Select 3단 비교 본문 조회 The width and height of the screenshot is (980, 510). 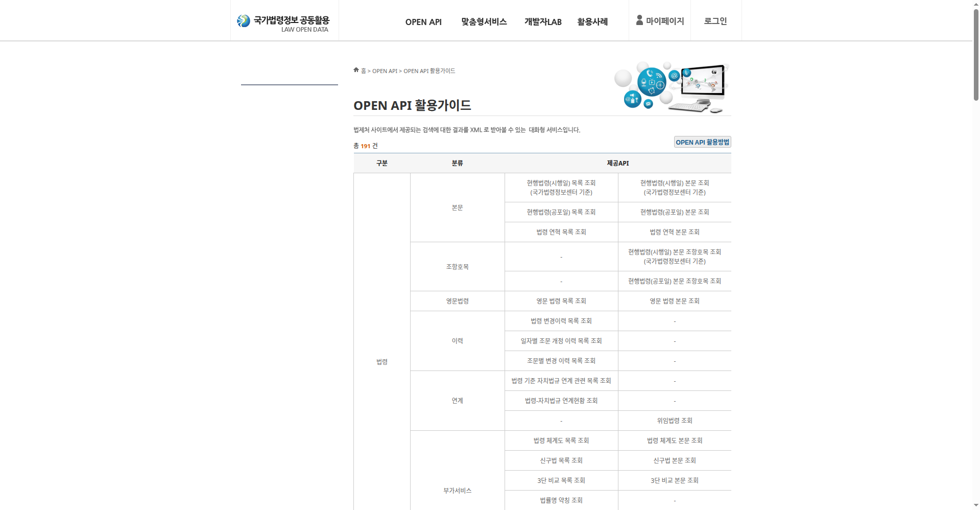[675, 480]
